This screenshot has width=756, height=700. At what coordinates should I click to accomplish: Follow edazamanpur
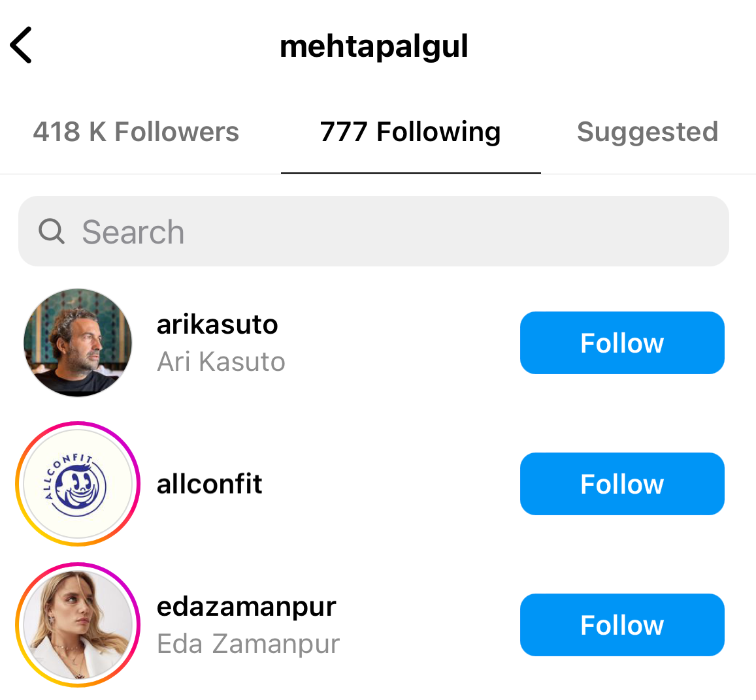(621, 625)
